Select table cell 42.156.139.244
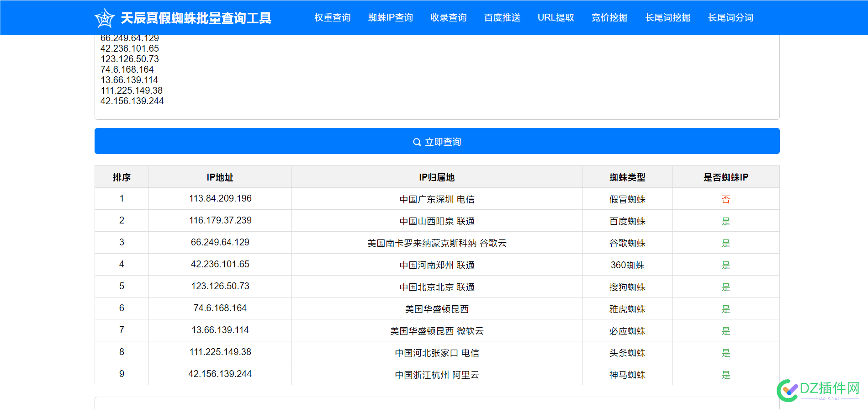Image resolution: width=868 pixels, height=409 pixels. tap(220, 374)
